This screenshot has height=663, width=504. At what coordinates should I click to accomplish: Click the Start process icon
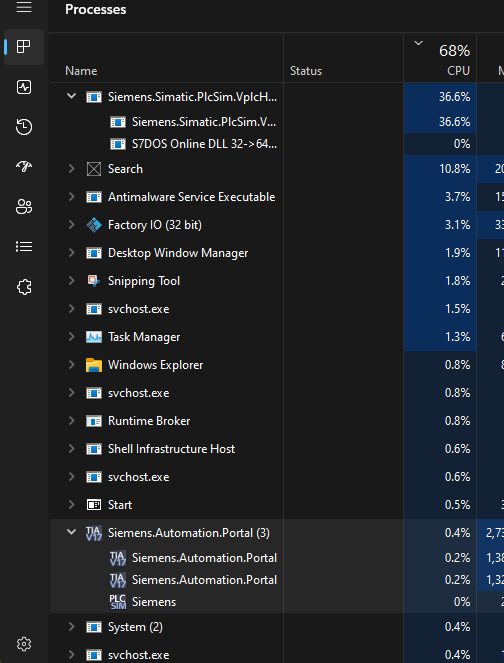[94, 505]
